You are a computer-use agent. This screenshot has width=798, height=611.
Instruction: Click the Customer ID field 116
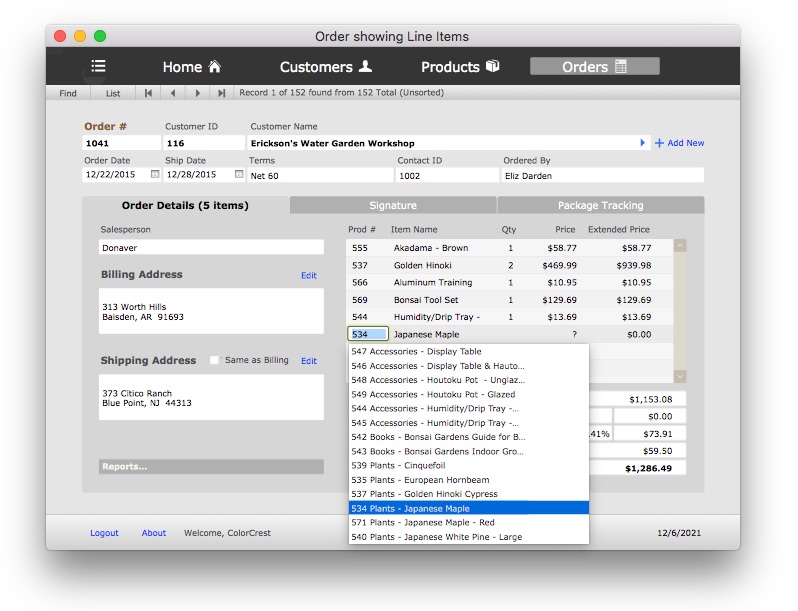coord(204,143)
